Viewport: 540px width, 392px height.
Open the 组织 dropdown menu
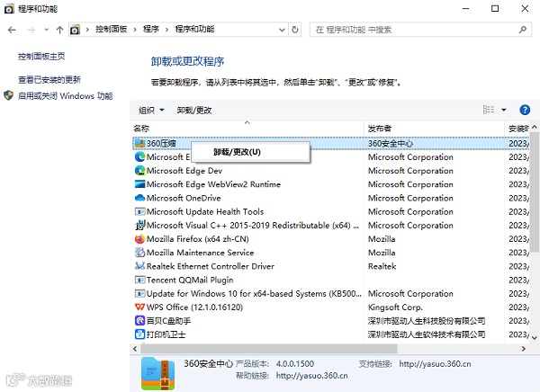(151, 110)
